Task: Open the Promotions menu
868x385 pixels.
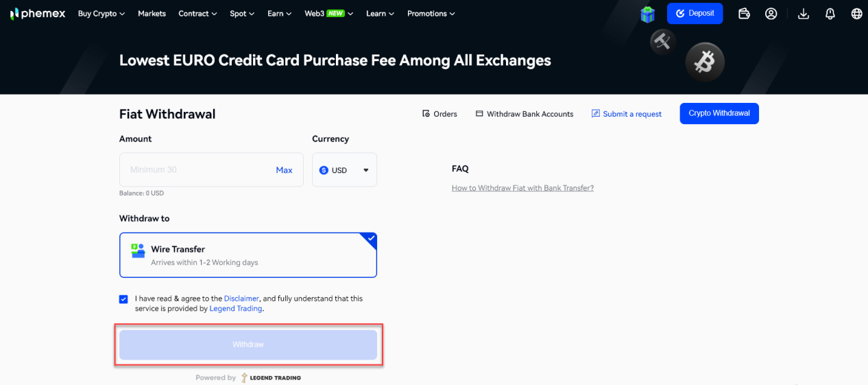Action: [431, 14]
